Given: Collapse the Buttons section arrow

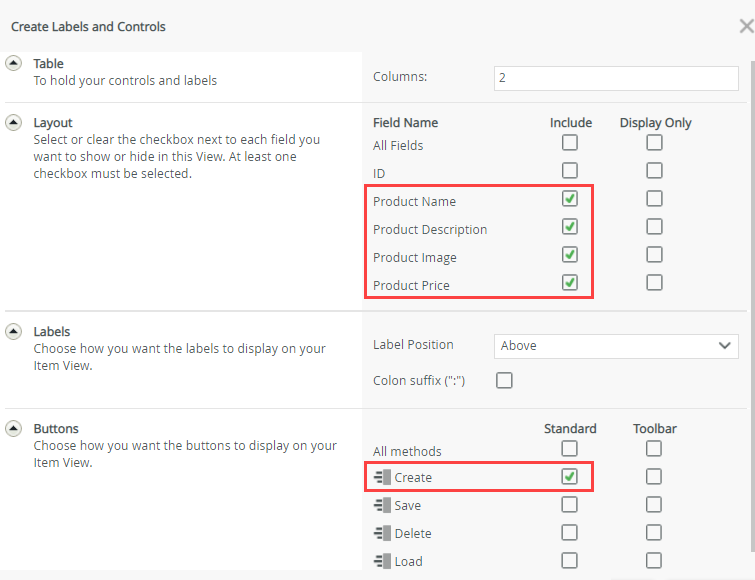Looking at the screenshot, I should point(14,428).
